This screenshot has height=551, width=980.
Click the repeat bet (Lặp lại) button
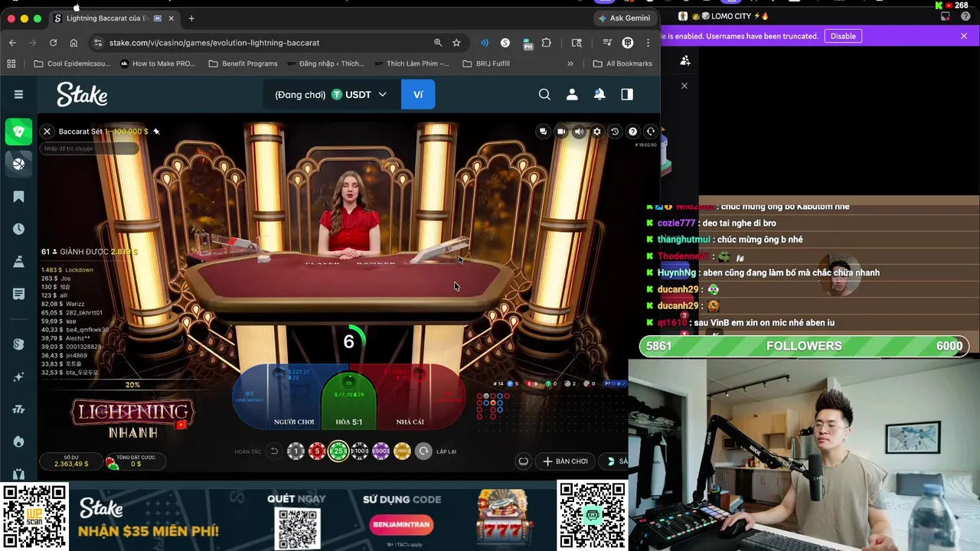[x=423, y=452]
